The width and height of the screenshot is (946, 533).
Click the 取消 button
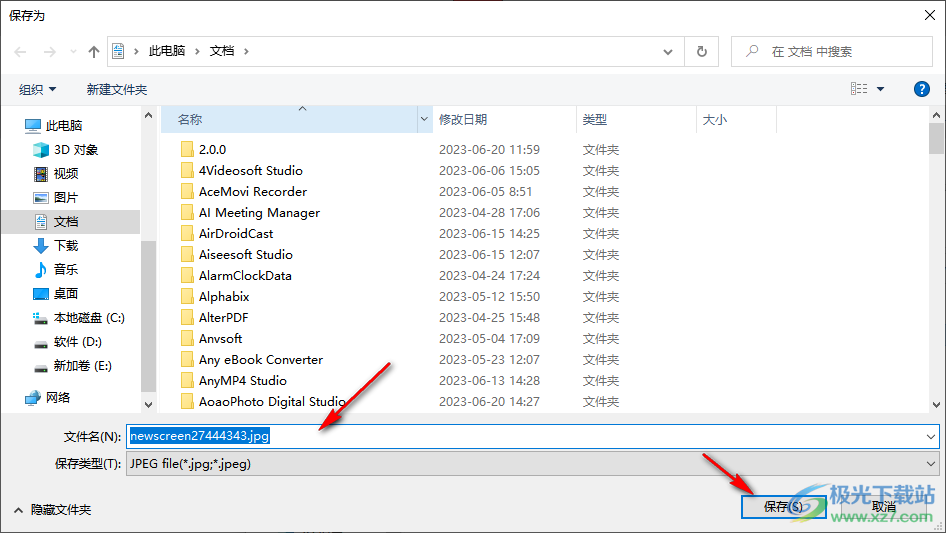point(883,506)
